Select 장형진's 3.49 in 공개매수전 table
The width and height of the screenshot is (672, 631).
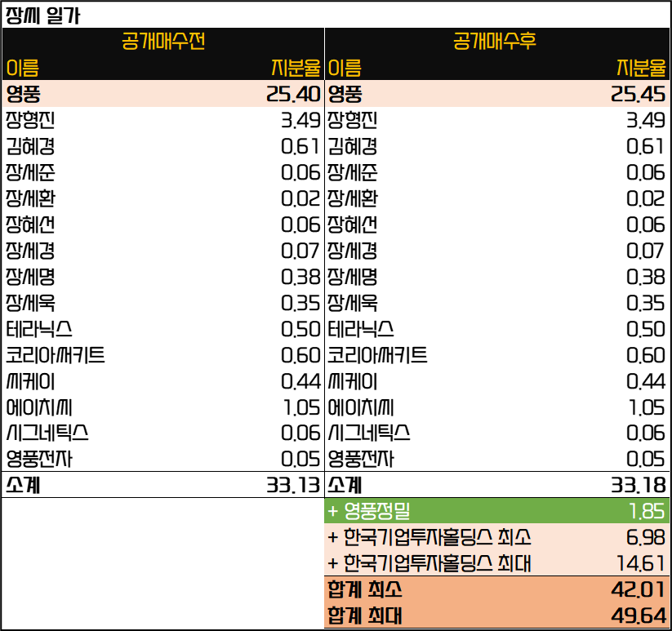click(x=300, y=120)
